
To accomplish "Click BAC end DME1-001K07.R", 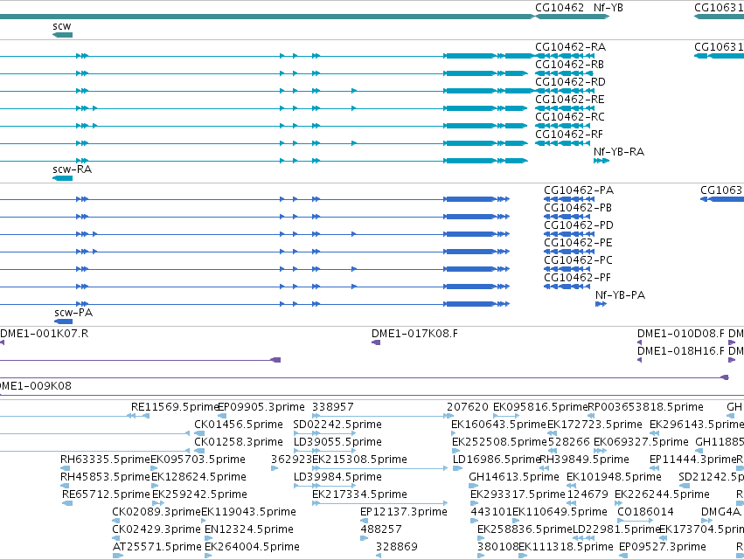I will tap(44, 334).
